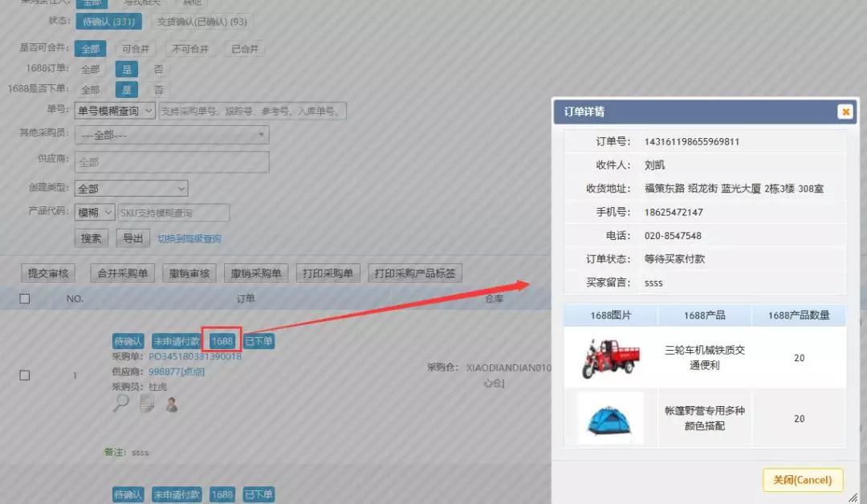Click into the 供应商 input field
This screenshot has height=504, width=867.
tap(172, 162)
